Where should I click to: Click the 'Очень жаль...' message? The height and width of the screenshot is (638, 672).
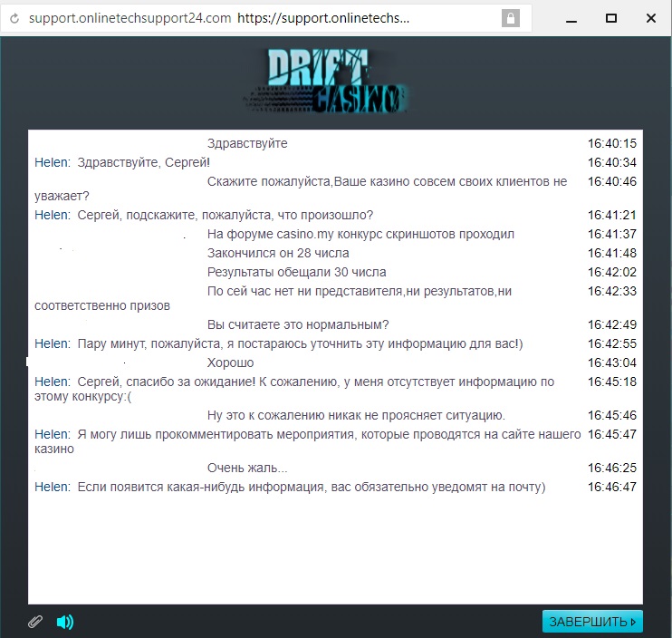(247, 468)
